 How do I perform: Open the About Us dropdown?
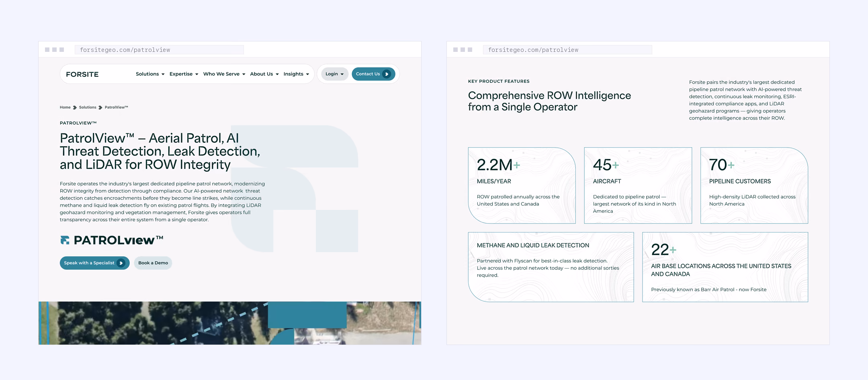coord(264,74)
